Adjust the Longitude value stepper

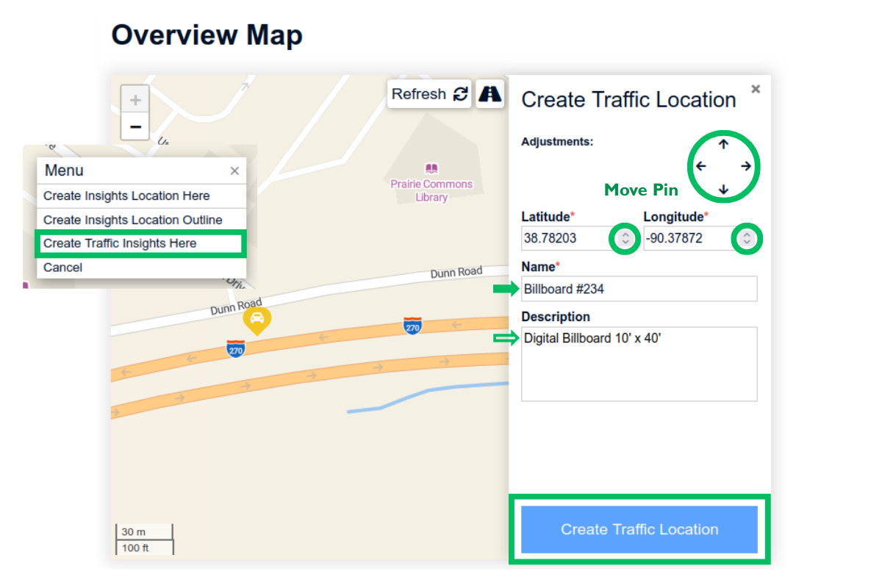click(746, 238)
